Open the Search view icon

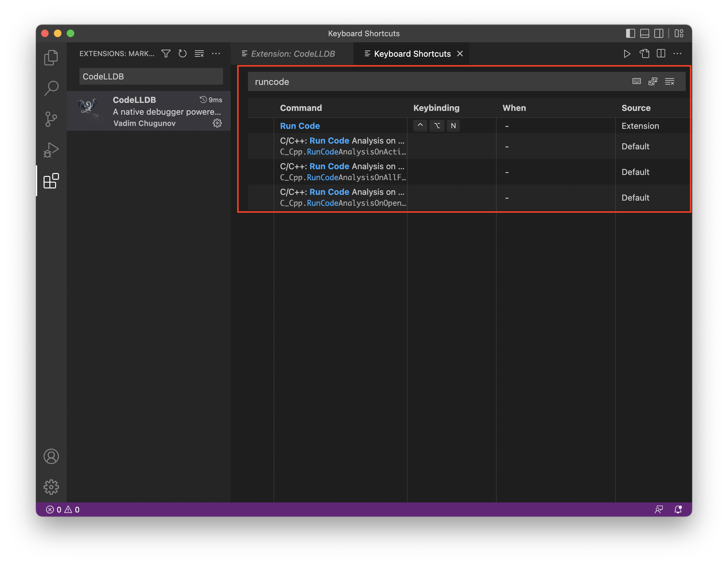coord(51,88)
